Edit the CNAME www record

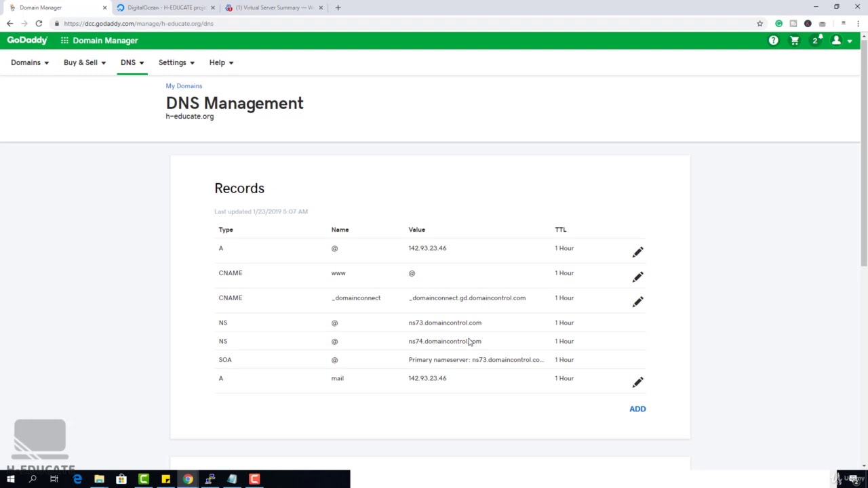tap(637, 277)
